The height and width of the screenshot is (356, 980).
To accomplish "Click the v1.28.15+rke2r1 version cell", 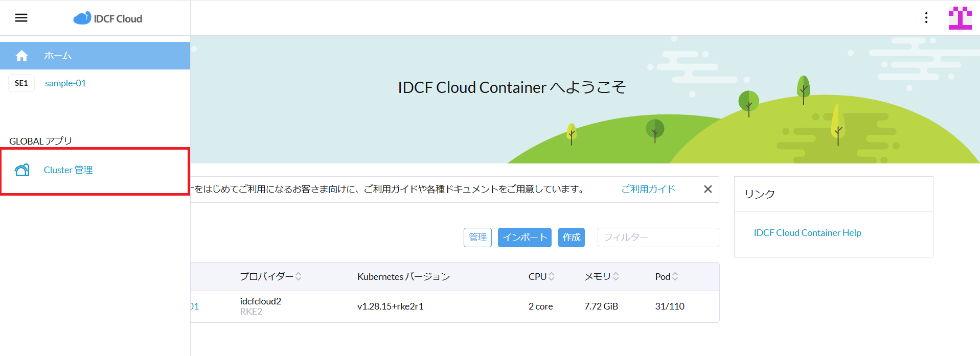I will pos(391,306).
